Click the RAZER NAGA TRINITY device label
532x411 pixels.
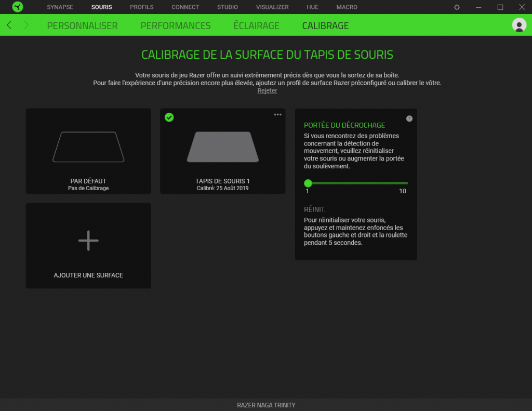point(266,405)
